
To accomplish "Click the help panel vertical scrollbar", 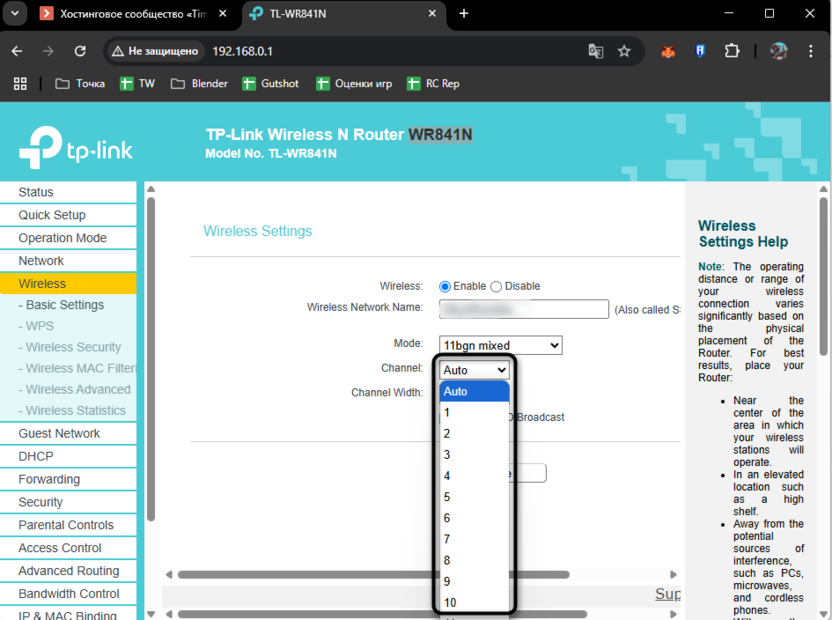I will (x=823, y=276).
